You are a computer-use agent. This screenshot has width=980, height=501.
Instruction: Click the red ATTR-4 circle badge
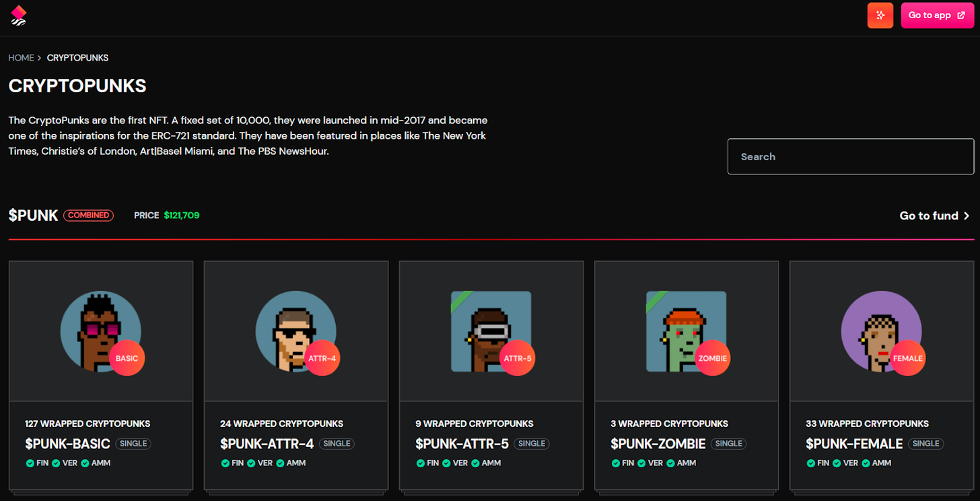click(x=322, y=358)
